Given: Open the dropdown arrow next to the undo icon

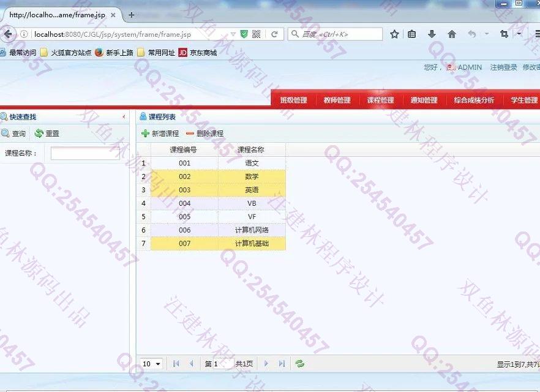Looking at the screenshot, I should click(487, 34).
